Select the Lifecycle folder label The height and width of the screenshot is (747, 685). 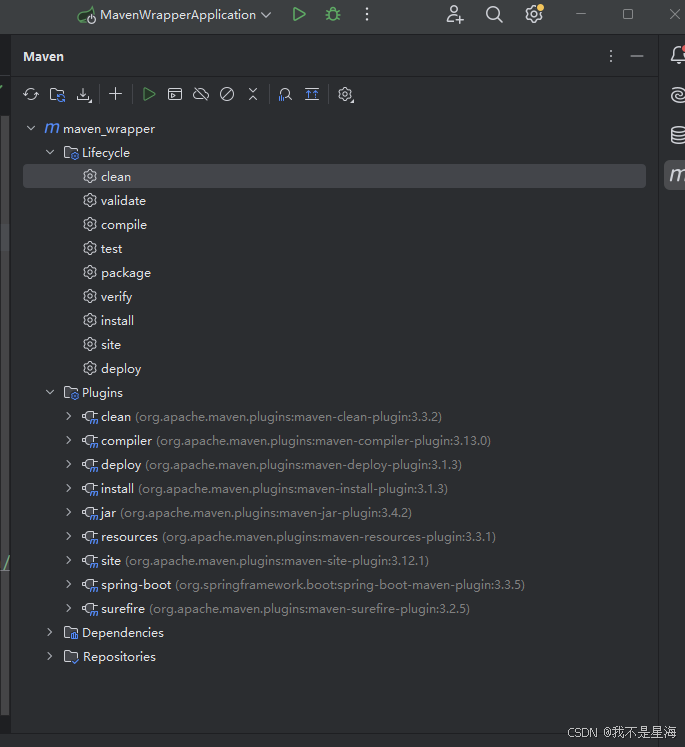pos(106,153)
